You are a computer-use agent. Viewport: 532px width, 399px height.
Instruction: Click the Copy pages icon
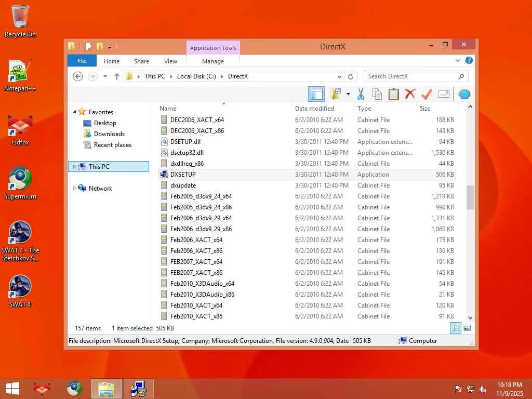click(377, 94)
